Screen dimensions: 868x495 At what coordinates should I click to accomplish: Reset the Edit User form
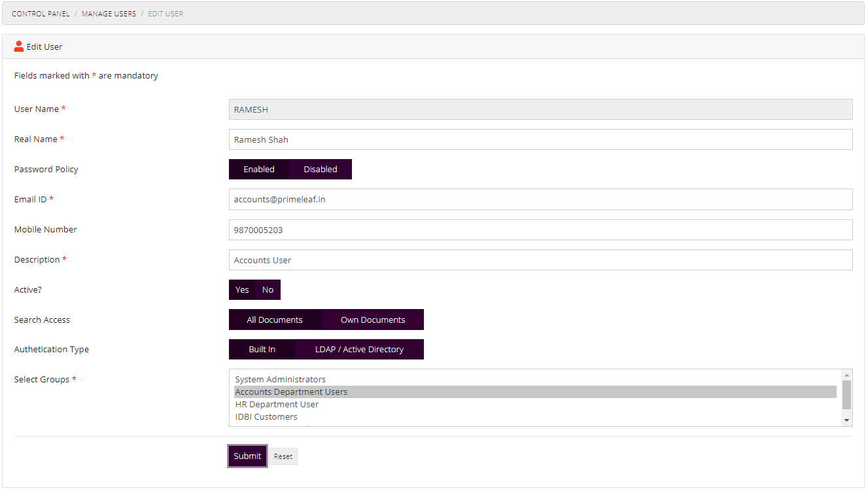(x=283, y=456)
